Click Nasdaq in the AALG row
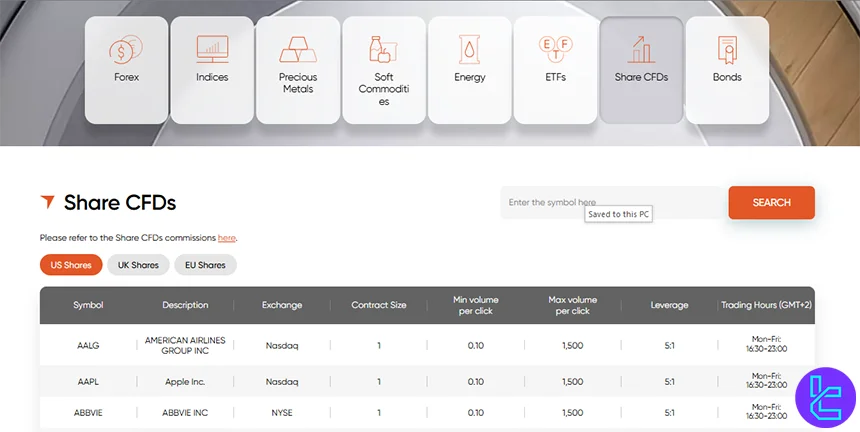 282,345
